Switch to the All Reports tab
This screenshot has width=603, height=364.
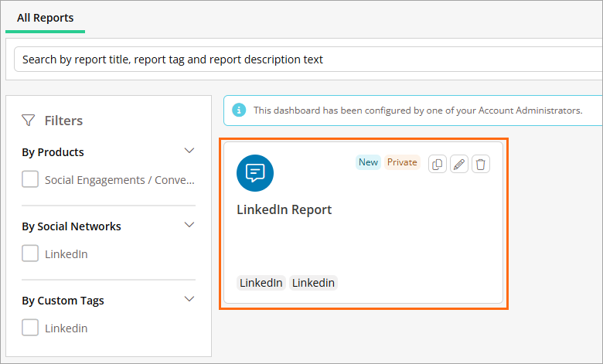45,18
